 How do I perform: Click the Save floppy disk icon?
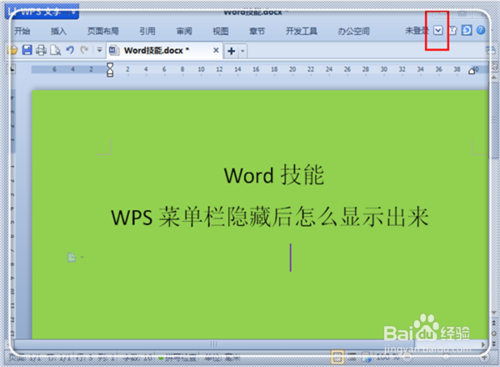click(x=27, y=50)
